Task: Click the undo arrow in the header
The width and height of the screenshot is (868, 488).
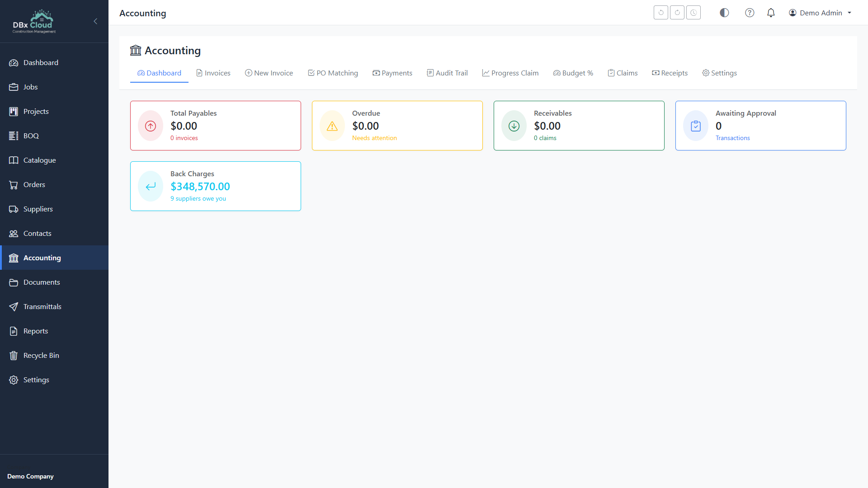Action: 660,12
